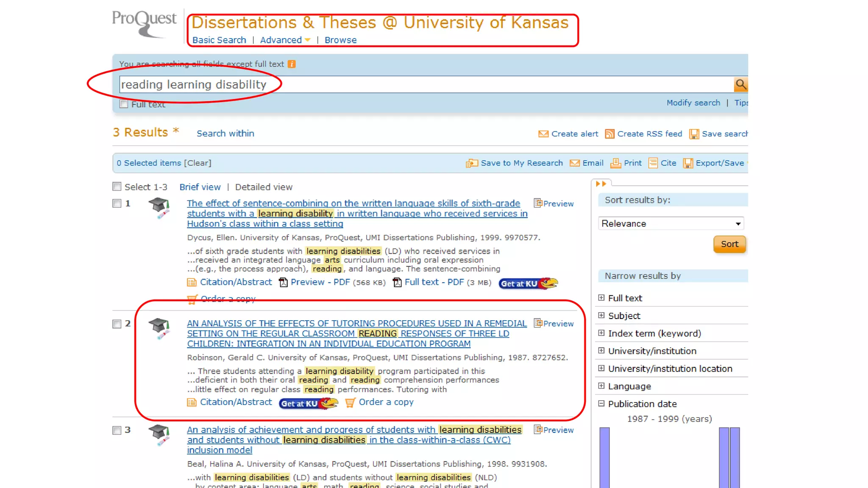Click the ProQuest logo
This screenshot has height=488, width=868.
pyautogui.click(x=144, y=23)
